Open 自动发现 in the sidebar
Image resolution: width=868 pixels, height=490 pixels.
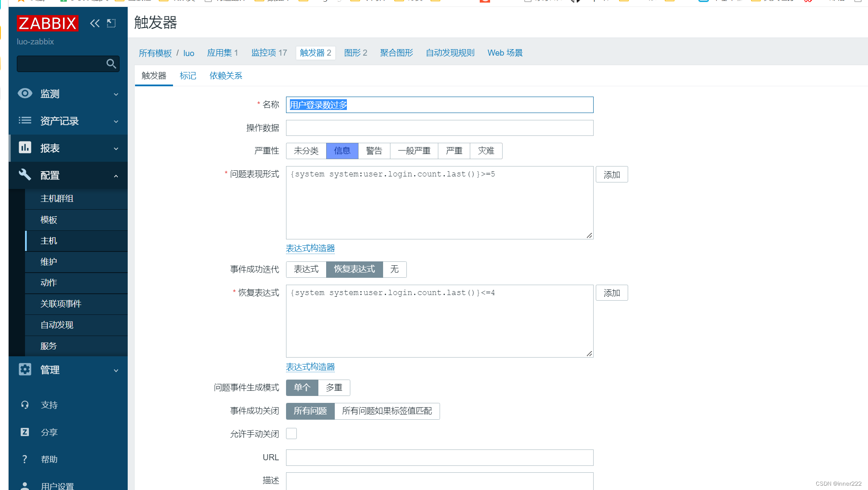(x=76, y=325)
